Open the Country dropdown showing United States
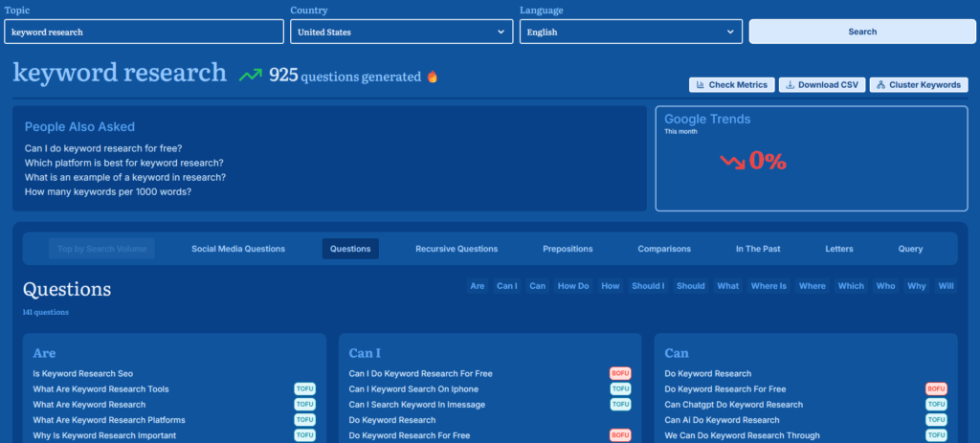The height and width of the screenshot is (443, 980). pos(402,32)
